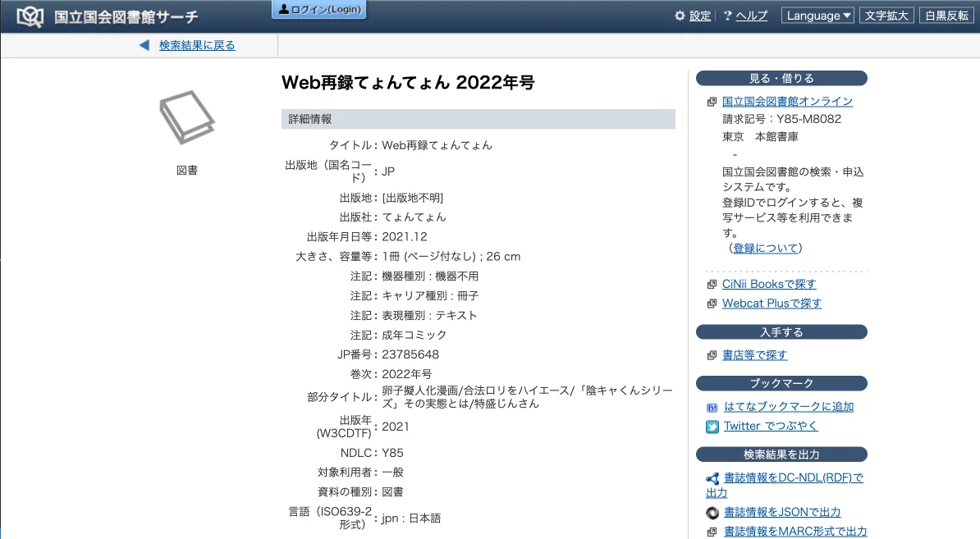The image size is (980, 539).
Task: Click icon beside MARC形式で出力
Action: (712, 532)
